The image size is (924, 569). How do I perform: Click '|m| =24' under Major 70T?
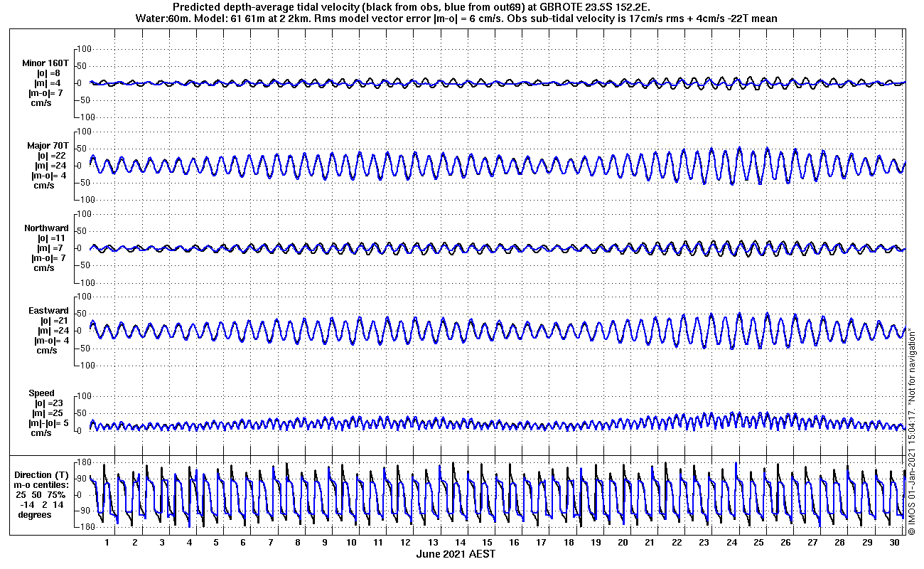[x=52, y=166]
